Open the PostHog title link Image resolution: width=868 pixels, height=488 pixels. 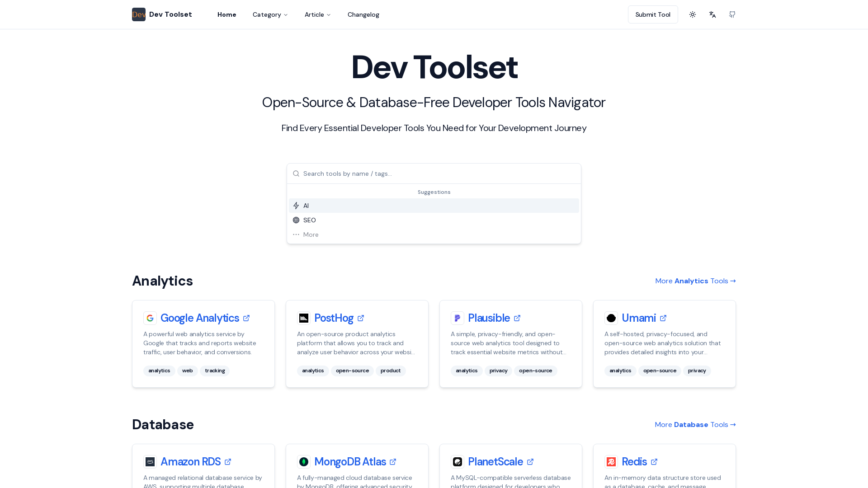pyautogui.click(x=334, y=318)
